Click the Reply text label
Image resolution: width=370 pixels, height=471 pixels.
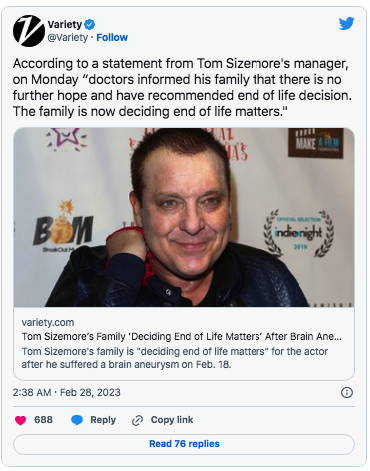click(x=103, y=420)
